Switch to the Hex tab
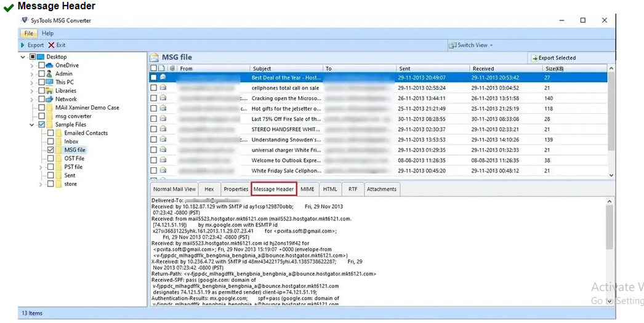644x323 pixels. pos(209,189)
